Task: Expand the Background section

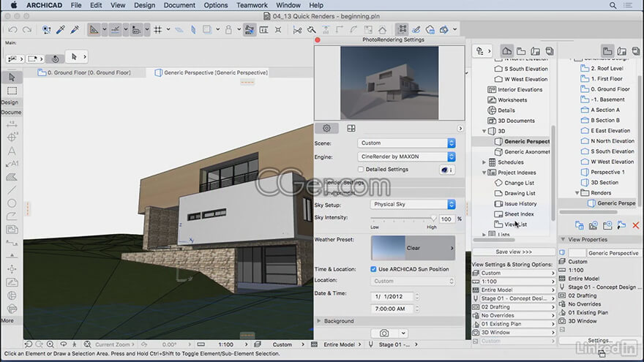Action: tap(319, 321)
